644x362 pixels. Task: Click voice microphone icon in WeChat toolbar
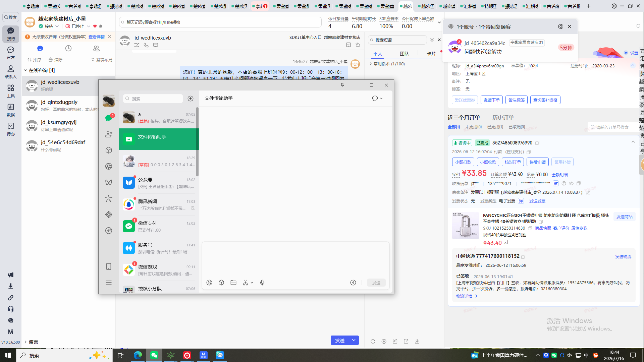coord(262,283)
